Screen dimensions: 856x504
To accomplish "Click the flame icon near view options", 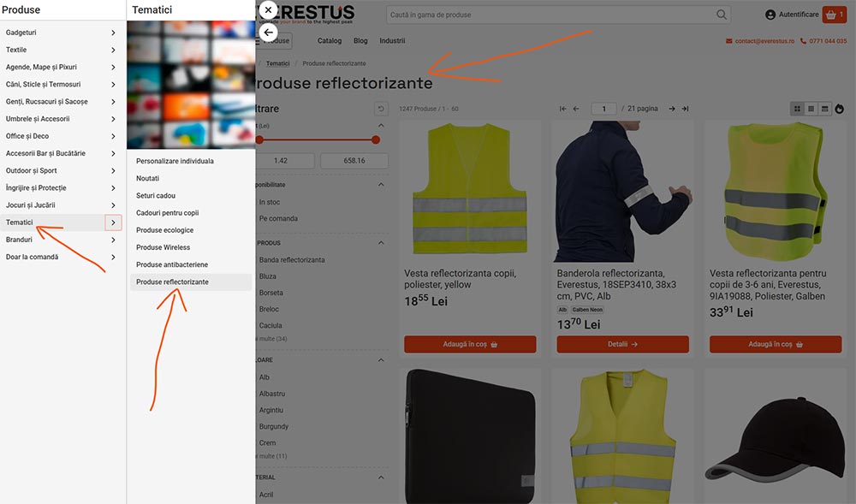I will point(840,109).
